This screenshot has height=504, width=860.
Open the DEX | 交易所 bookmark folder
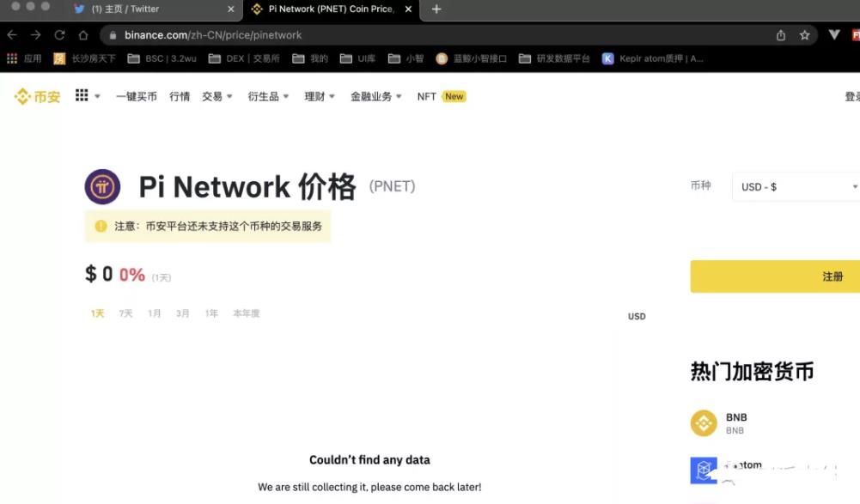pyautogui.click(x=244, y=58)
